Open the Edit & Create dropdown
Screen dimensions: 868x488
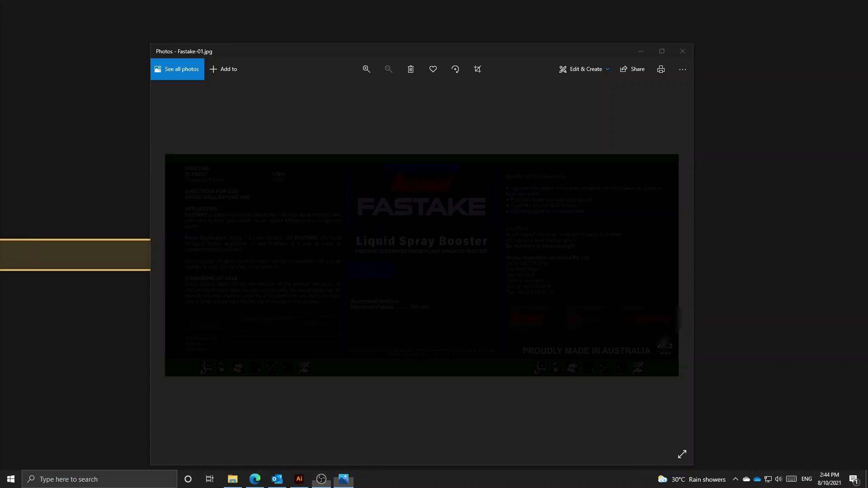coord(584,69)
